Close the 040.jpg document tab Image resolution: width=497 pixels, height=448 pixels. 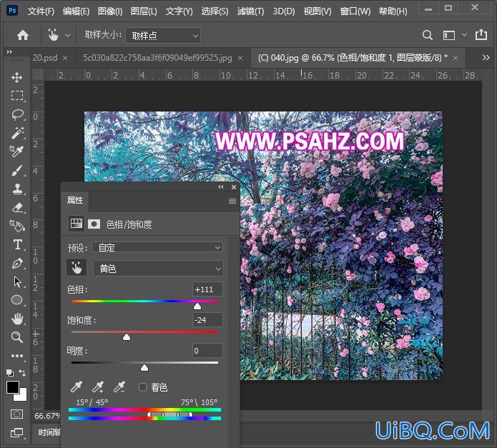456,58
